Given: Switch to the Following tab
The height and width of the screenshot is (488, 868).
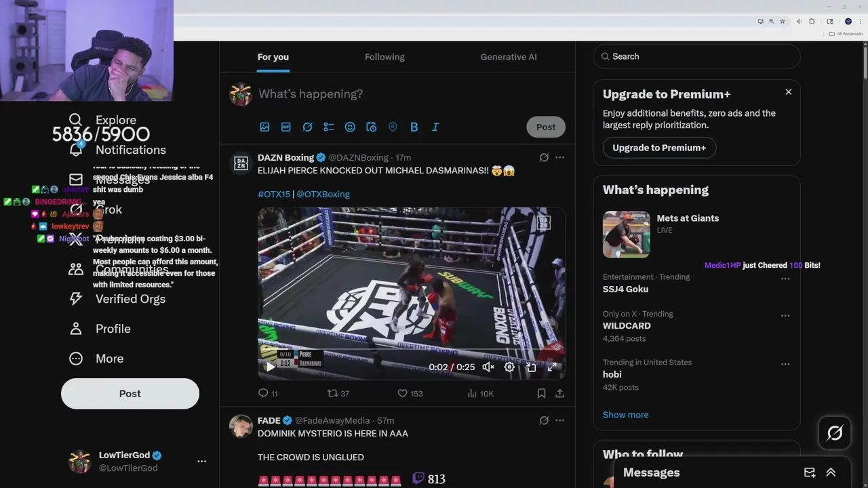Looking at the screenshot, I should tap(384, 57).
